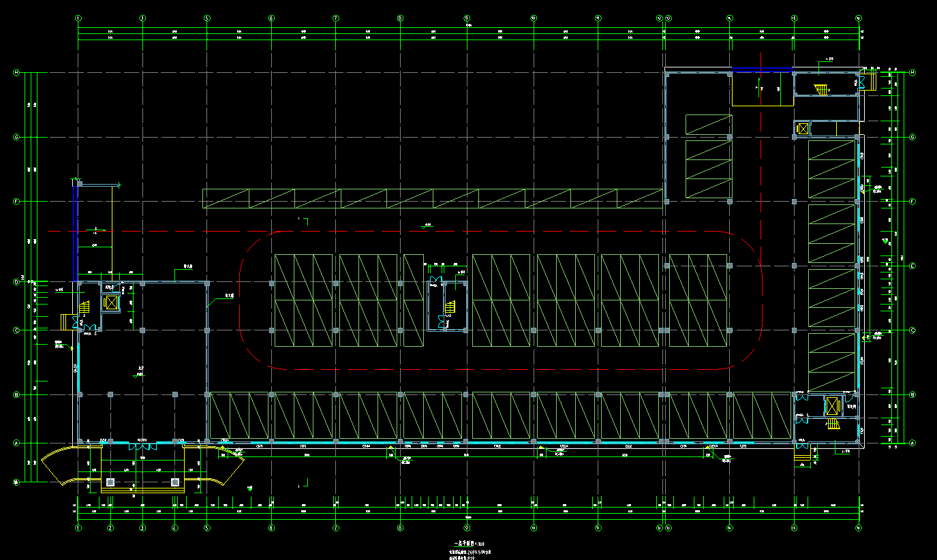Image resolution: width=937 pixels, height=560 pixels.
Task: Click grid bubble G on the right side
Action: 912,137
